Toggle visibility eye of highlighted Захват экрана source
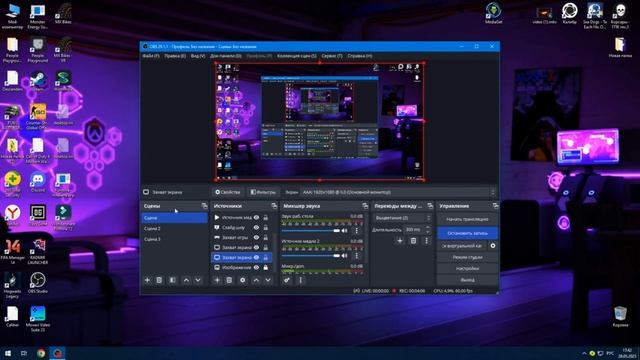 coord(256,258)
